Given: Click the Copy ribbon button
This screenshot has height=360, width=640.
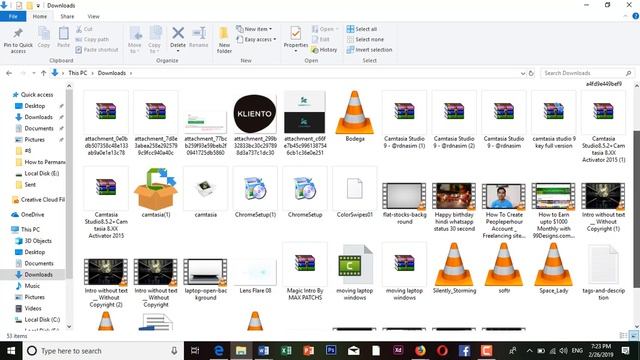Looking at the screenshot, I should coord(44,38).
